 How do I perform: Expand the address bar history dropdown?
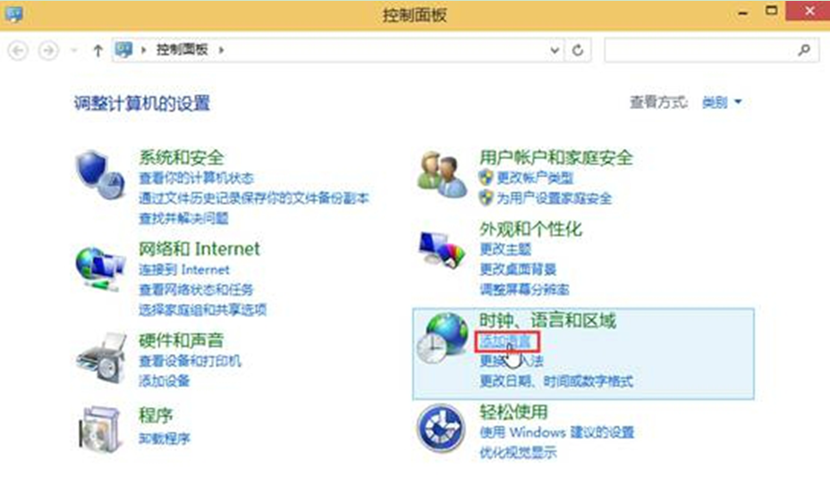tap(555, 50)
